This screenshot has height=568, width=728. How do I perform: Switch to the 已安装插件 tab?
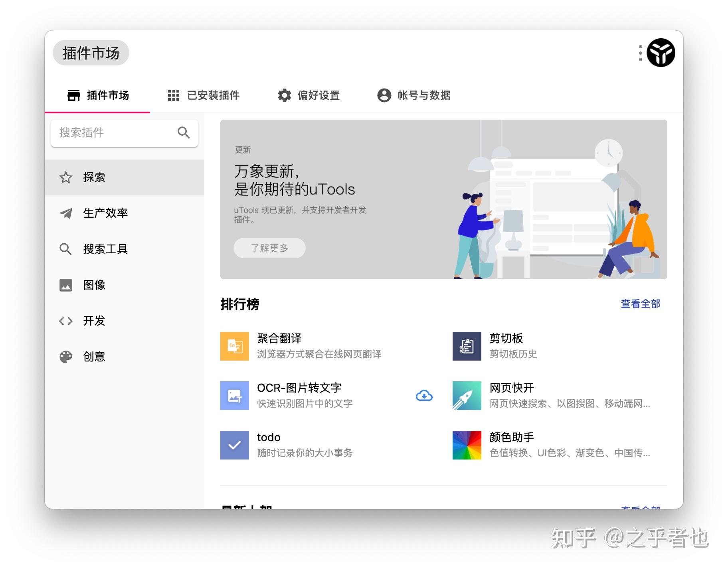pos(204,95)
